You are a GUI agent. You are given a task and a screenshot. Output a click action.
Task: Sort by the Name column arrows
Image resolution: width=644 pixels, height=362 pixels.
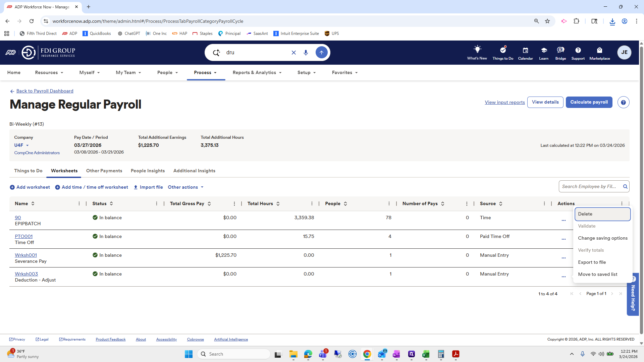[x=33, y=203]
